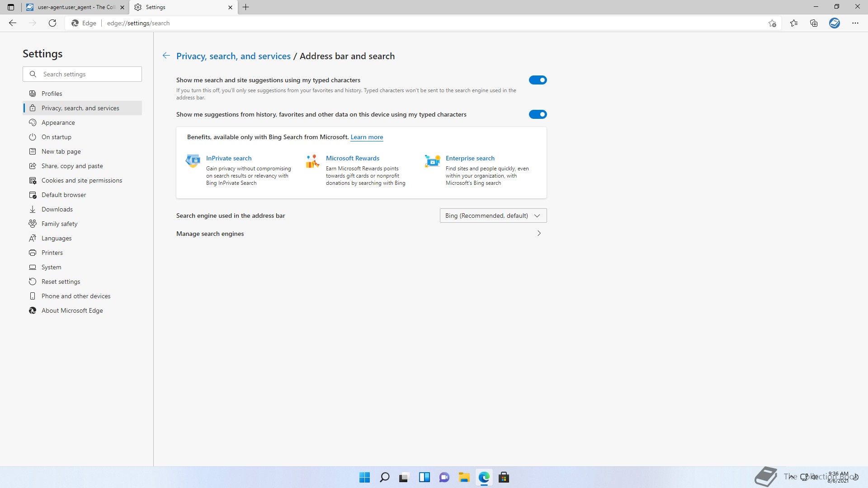Open Collections panel

814,23
